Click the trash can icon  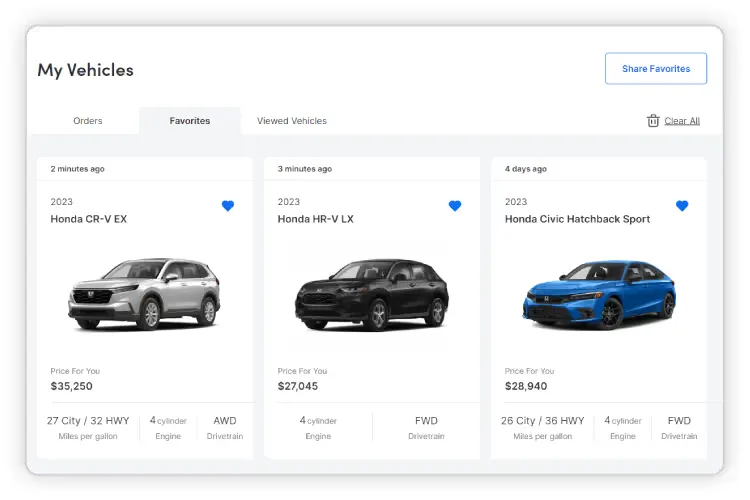pos(653,121)
